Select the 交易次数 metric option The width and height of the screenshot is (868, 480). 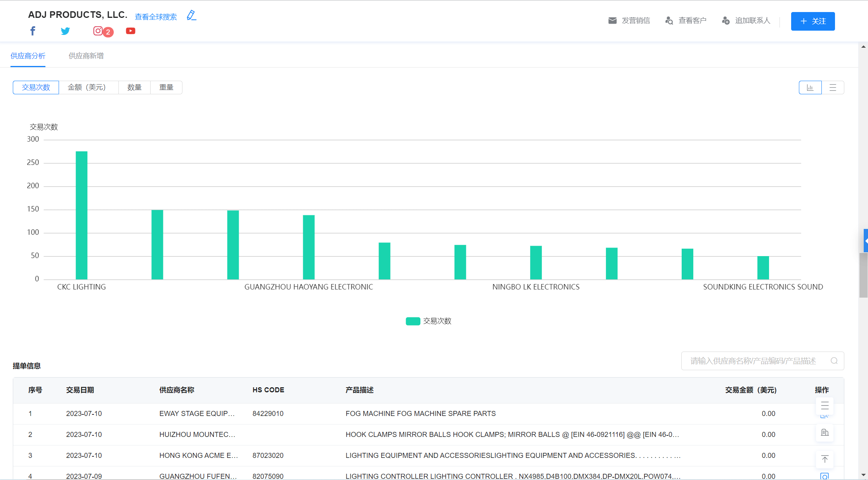36,87
